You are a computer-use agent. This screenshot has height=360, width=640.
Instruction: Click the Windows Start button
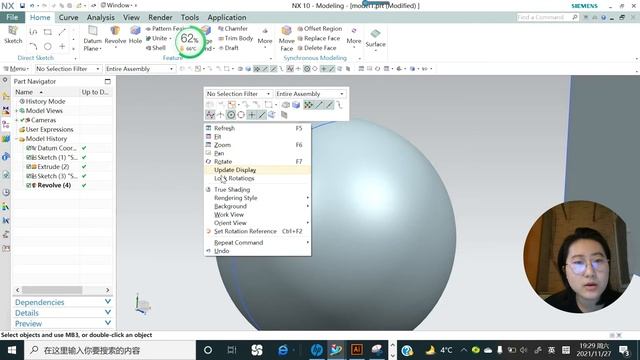pyautogui.click(x=12, y=350)
